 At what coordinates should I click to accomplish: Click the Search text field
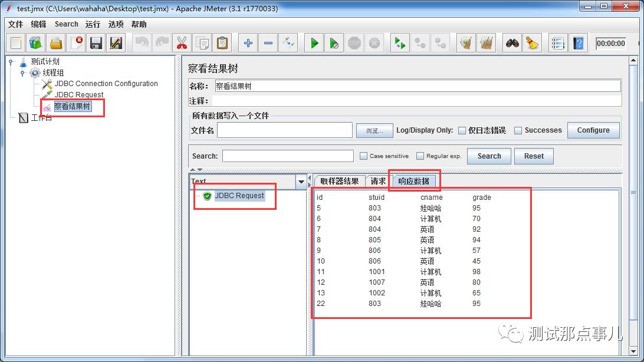click(288, 156)
